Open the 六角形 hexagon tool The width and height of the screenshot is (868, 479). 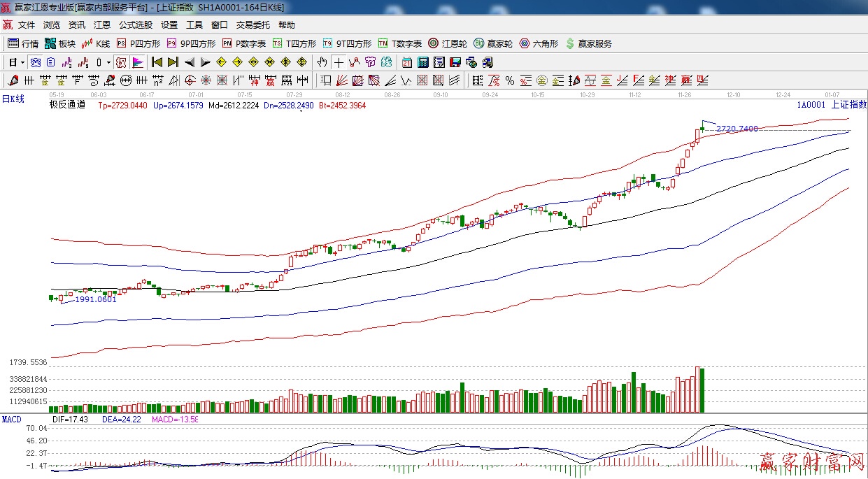(x=539, y=43)
